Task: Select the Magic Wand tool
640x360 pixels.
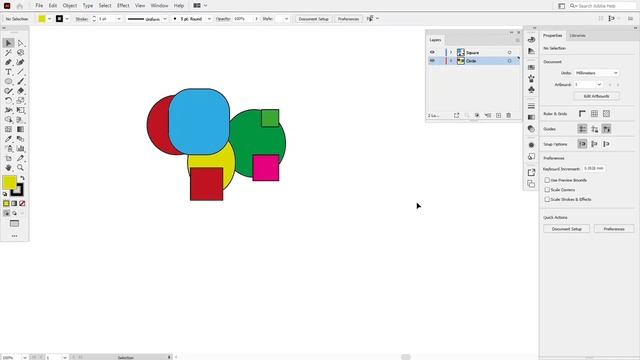Action: click(9, 53)
